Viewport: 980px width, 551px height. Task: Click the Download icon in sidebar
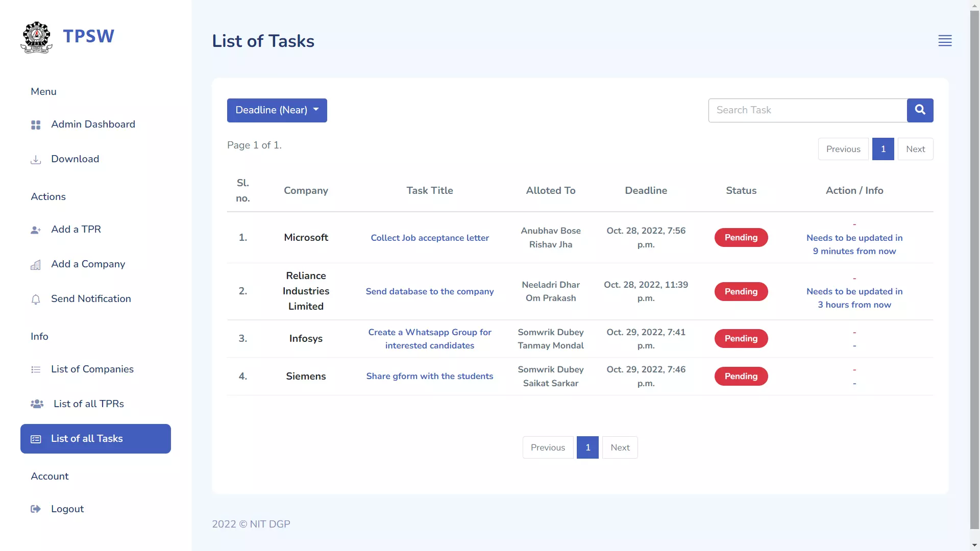(x=36, y=160)
